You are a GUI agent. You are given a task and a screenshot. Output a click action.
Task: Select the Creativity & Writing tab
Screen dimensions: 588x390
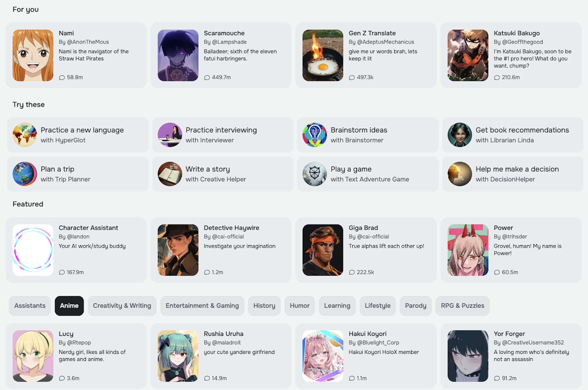(x=122, y=306)
